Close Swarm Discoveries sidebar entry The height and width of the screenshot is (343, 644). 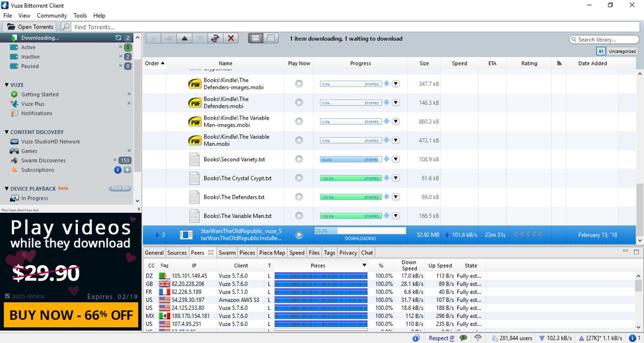point(115,160)
